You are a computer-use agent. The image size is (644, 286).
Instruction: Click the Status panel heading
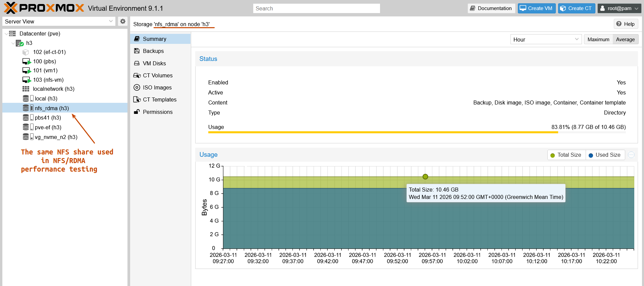click(208, 59)
